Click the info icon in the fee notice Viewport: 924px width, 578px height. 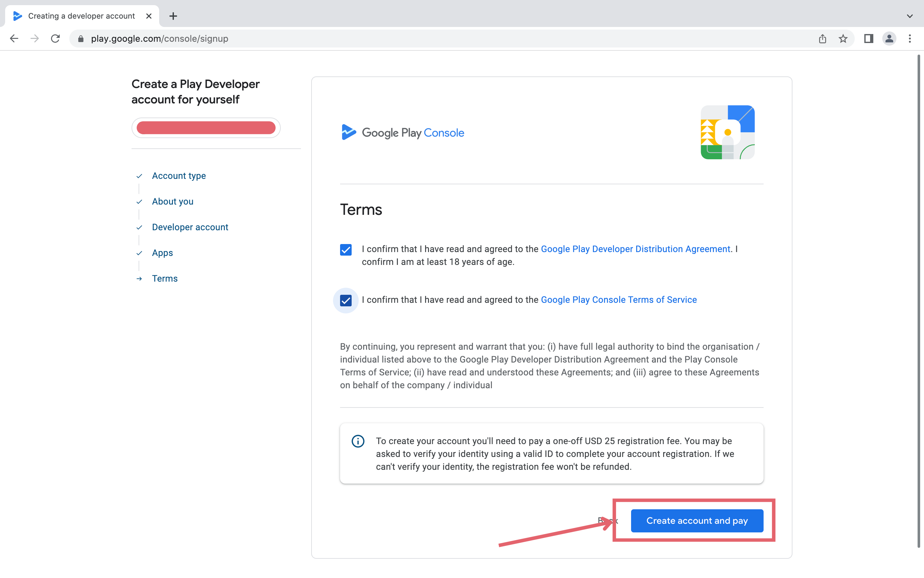358,441
